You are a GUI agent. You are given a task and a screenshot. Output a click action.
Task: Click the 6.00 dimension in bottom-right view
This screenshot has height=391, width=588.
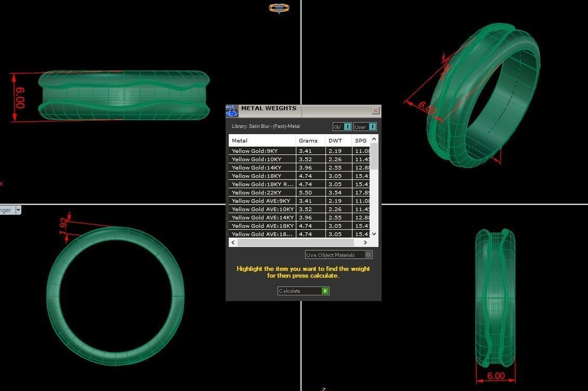pyautogui.click(x=496, y=375)
